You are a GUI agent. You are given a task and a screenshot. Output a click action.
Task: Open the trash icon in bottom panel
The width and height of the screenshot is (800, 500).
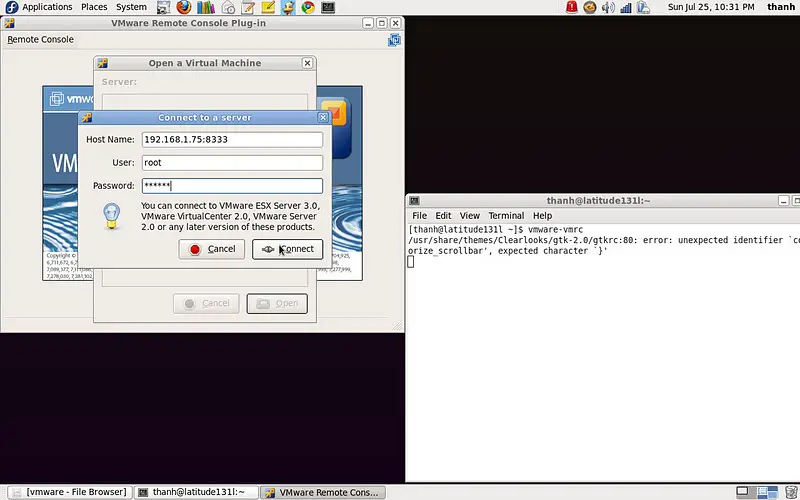point(790,492)
